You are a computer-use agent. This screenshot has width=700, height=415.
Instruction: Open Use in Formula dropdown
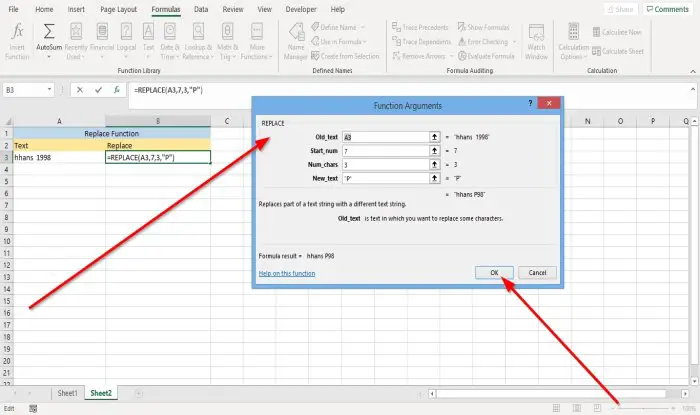coord(338,42)
